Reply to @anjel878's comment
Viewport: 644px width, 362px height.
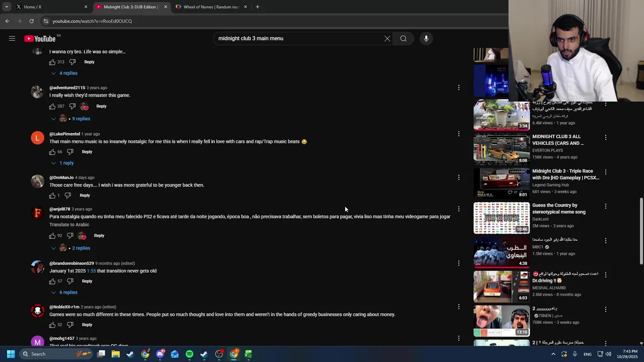coord(99,236)
